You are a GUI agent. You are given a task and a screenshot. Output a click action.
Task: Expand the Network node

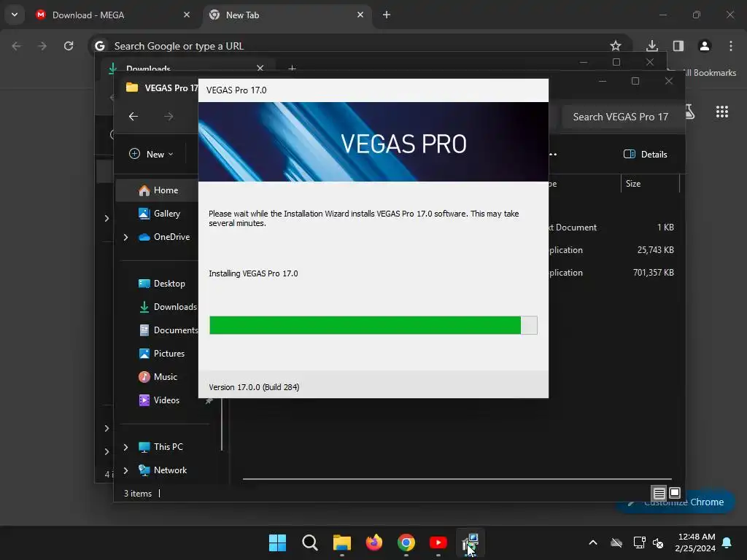click(125, 470)
